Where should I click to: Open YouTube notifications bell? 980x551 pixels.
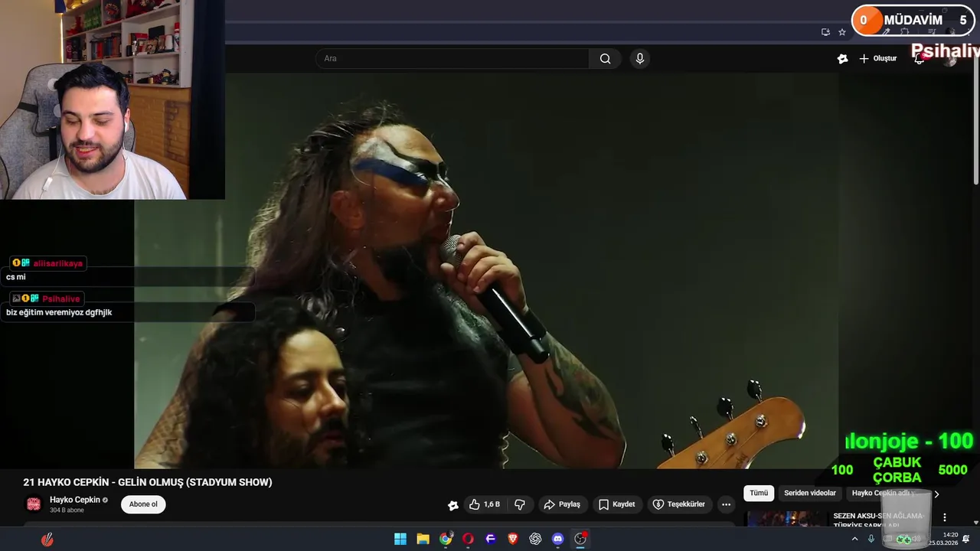(919, 59)
